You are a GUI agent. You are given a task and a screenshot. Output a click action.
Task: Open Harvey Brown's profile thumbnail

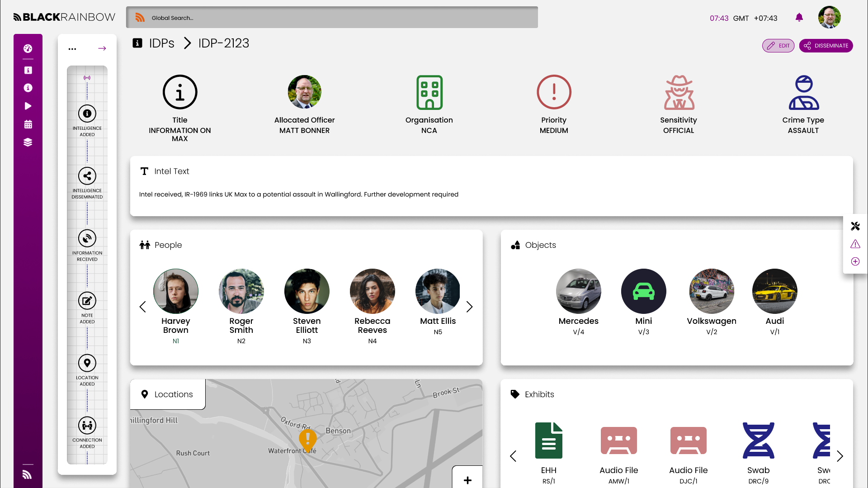pos(175,291)
